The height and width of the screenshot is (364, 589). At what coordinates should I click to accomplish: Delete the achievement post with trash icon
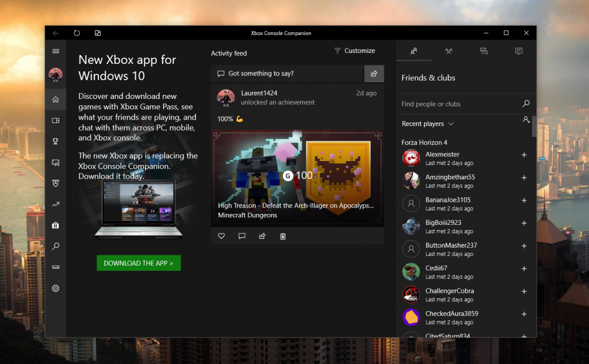click(282, 236)
